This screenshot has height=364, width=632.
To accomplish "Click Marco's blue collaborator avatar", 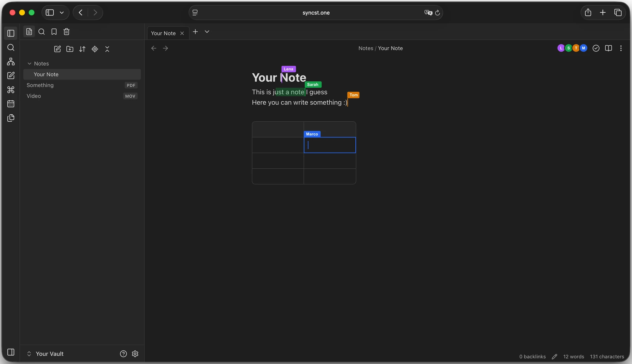I will tap(584, 48).
